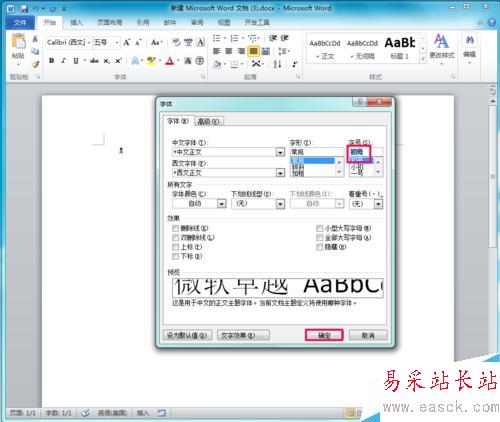
Task: Open the Emphasis mark (着重号) dropdown
Action: point(378,204)
